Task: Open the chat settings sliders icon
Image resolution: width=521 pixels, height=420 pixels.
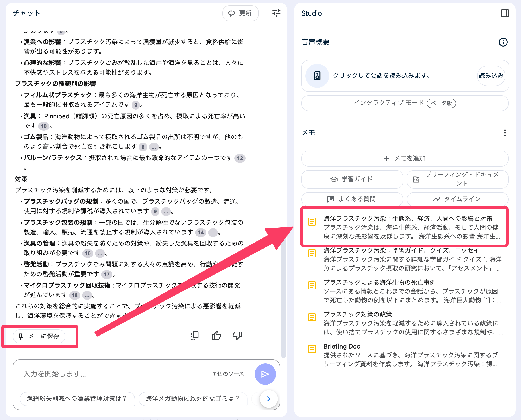Action: tap(276, 13)
